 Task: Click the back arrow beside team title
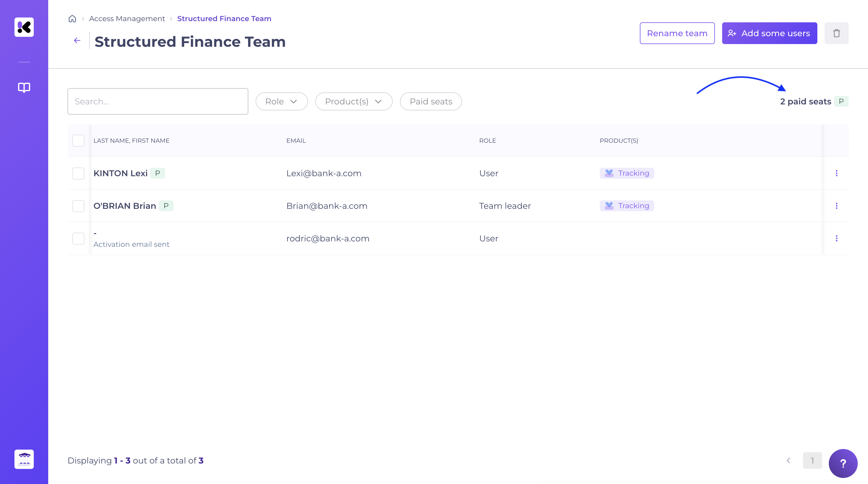coord(77,40)
